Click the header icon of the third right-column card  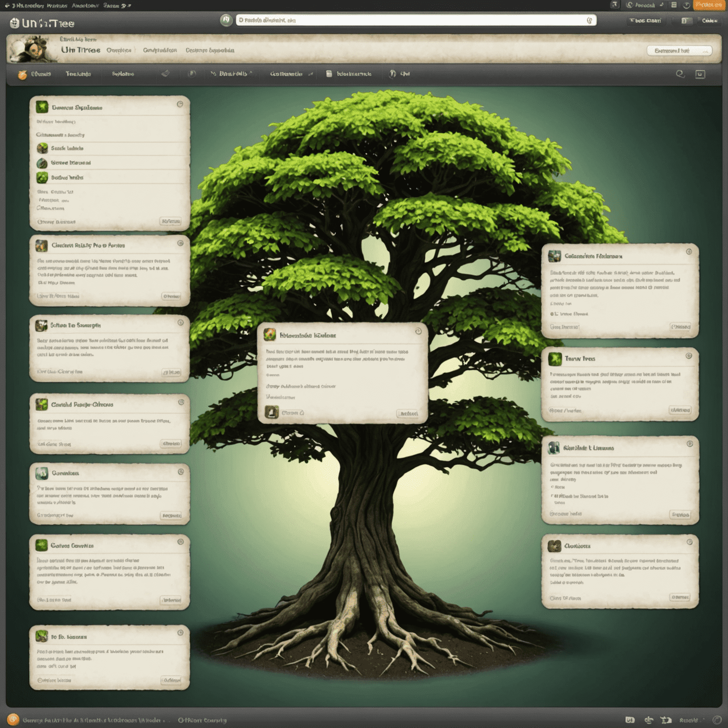point(554,447)
